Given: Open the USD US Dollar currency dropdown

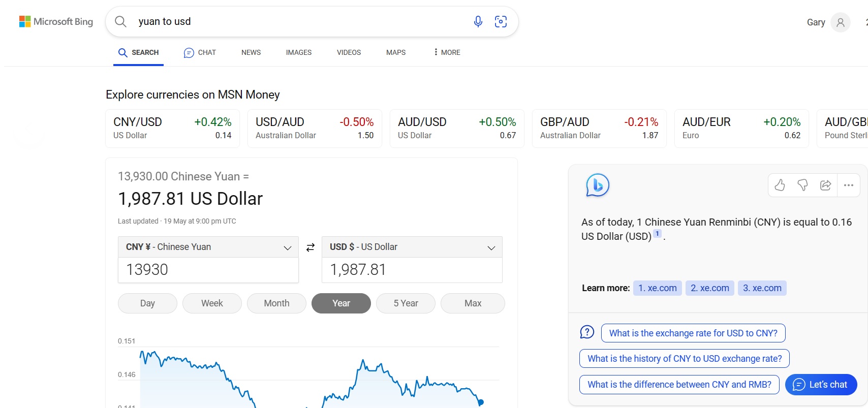Looking at the screenshot, I should [412, 247].
